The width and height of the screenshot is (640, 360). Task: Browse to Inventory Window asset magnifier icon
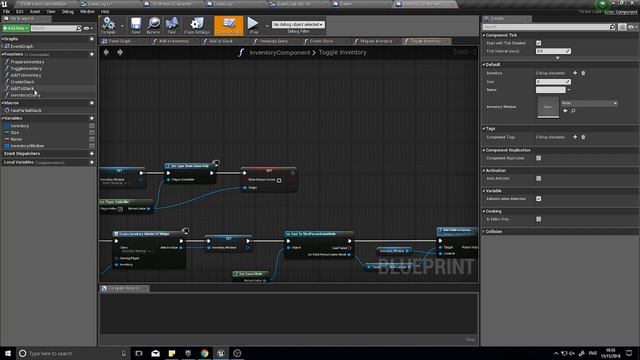pos(573,111)
